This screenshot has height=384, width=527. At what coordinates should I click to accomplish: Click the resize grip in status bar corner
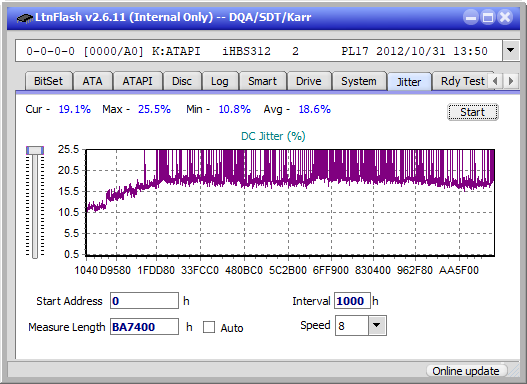pos(513,371)
